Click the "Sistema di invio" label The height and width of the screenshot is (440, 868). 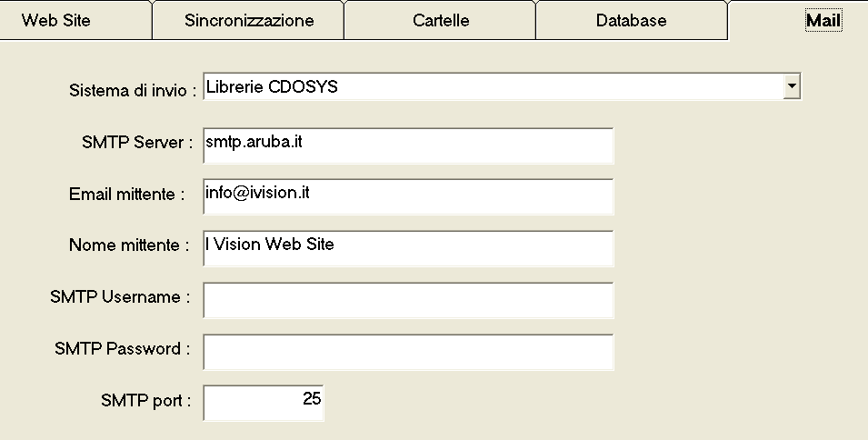133,91
